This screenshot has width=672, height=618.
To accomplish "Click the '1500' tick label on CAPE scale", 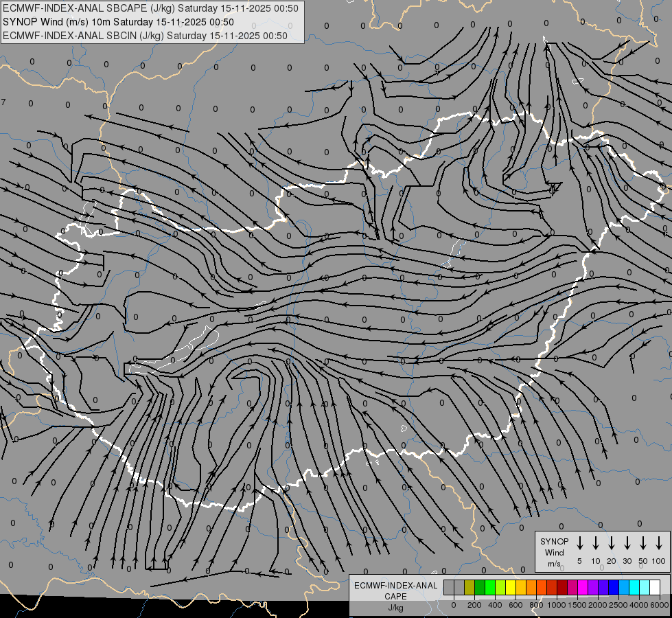I will (x=577, y=605).
